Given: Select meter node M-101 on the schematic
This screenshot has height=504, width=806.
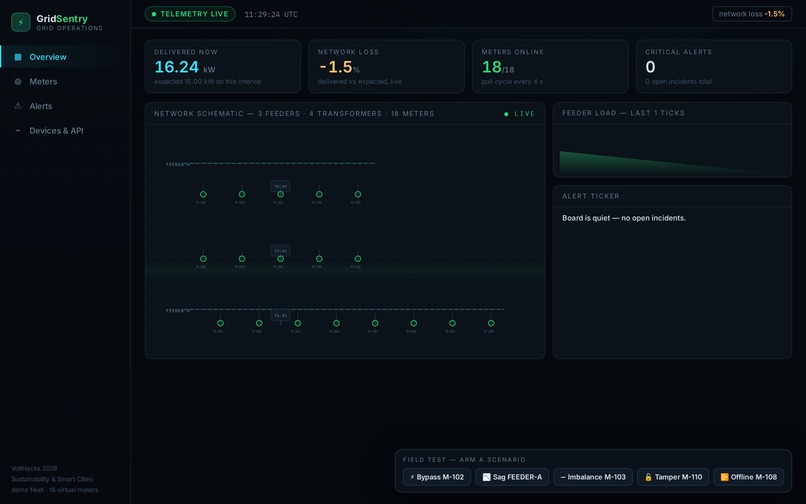Looking at the screenshot, I should [x=203, y=194].
